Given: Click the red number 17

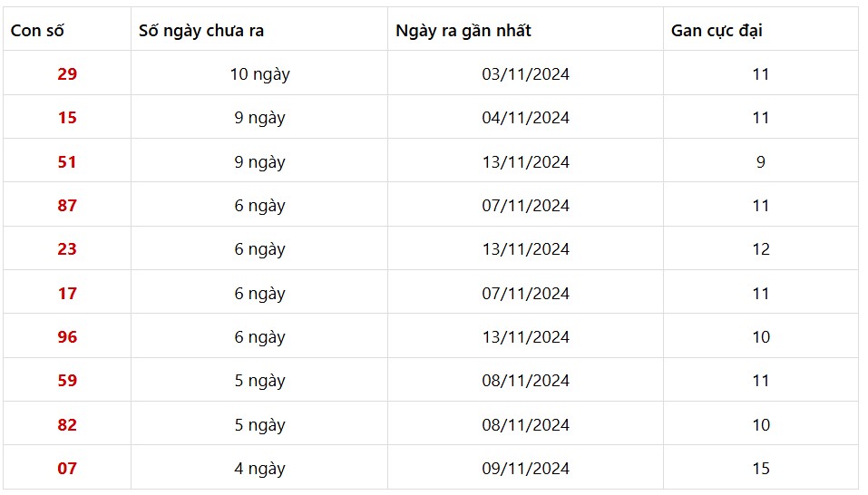Looking at the screenshot, I should click(x=67, y=294).
